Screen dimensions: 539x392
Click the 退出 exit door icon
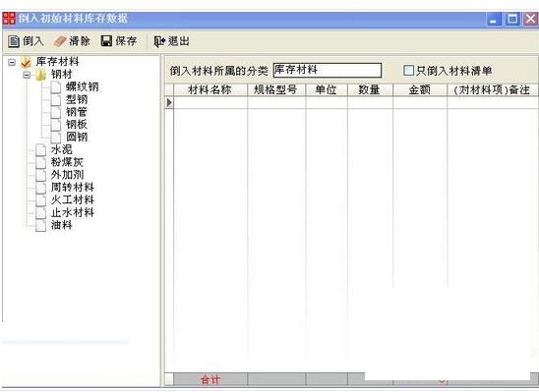click(159, 42)
